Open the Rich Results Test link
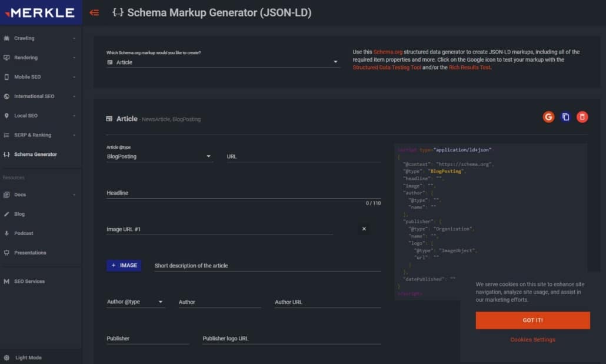 470,67
